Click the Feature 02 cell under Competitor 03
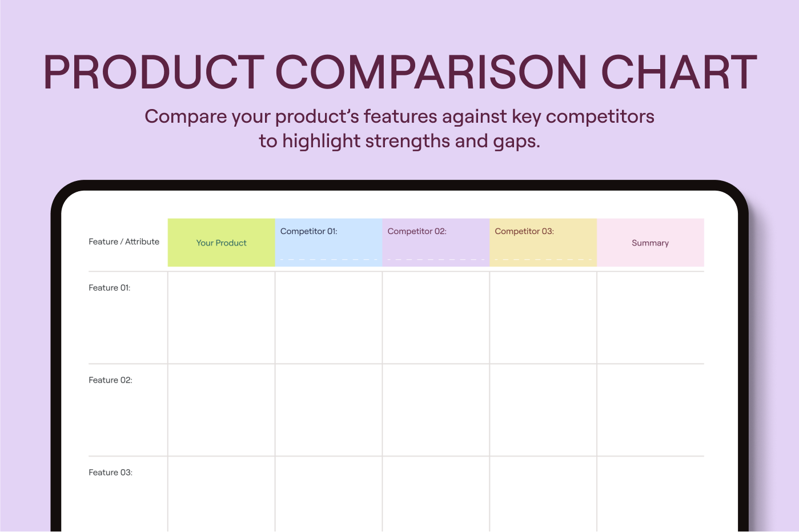 [543, 410]
